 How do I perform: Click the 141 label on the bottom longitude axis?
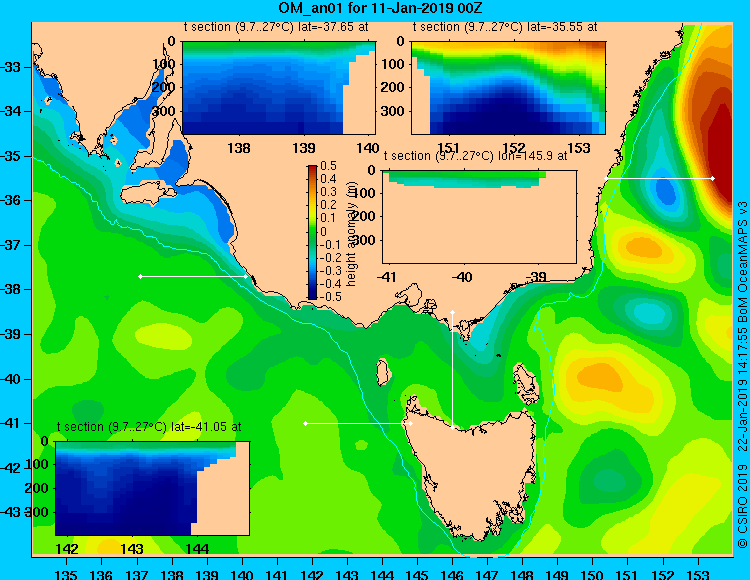276,575
